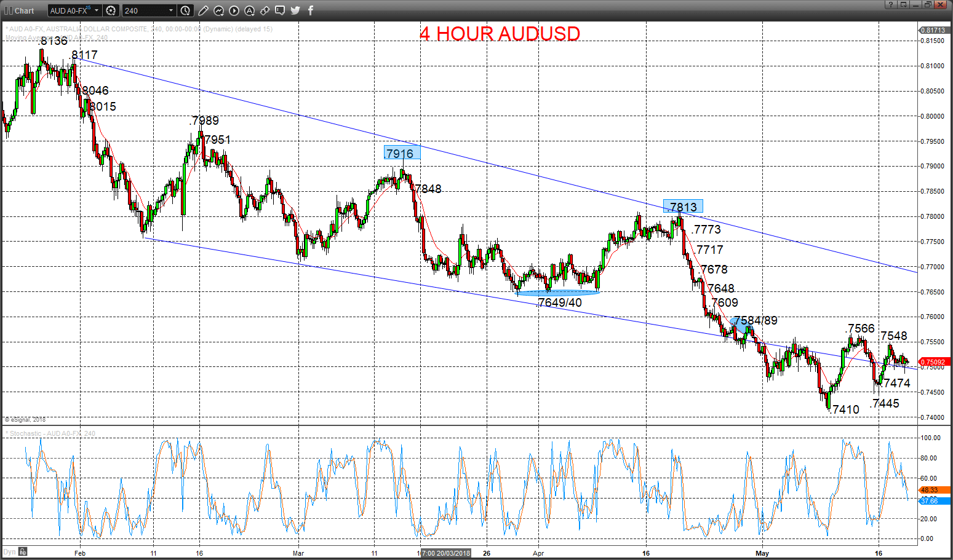Open the symbol settings gear
Screen dimensions: 953x560
pos(111,10)
